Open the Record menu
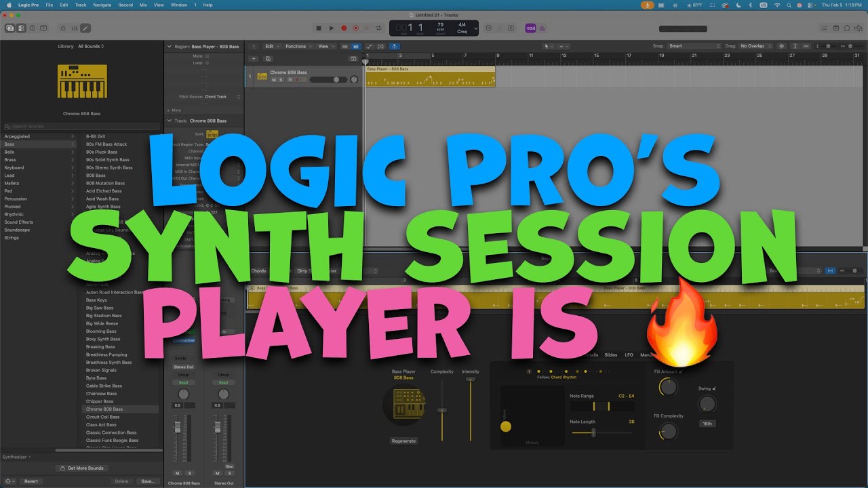The width and height of the screenshot is (868, 488). coord(125,5)
